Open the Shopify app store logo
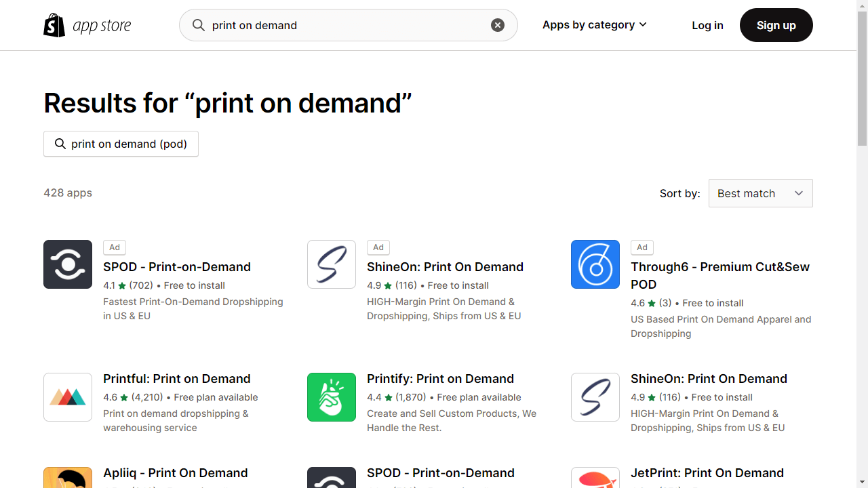Image resolution: width=868 pixels, height=488 pixels. click(x=87, y=25)
